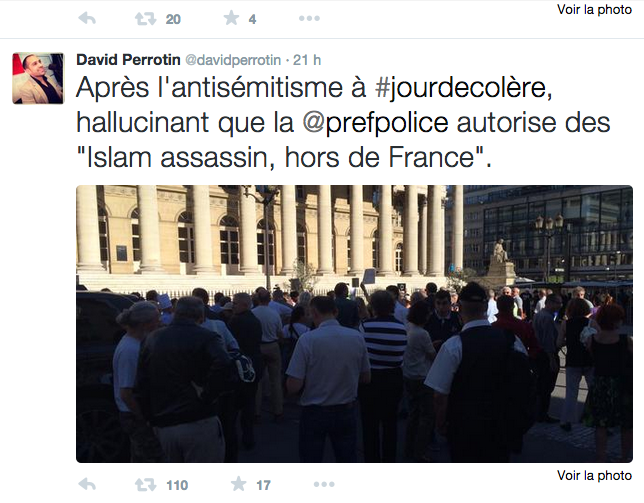Open the 21 h timestamp link
Screen dimensions: 644x503
(x=306, y=60)
